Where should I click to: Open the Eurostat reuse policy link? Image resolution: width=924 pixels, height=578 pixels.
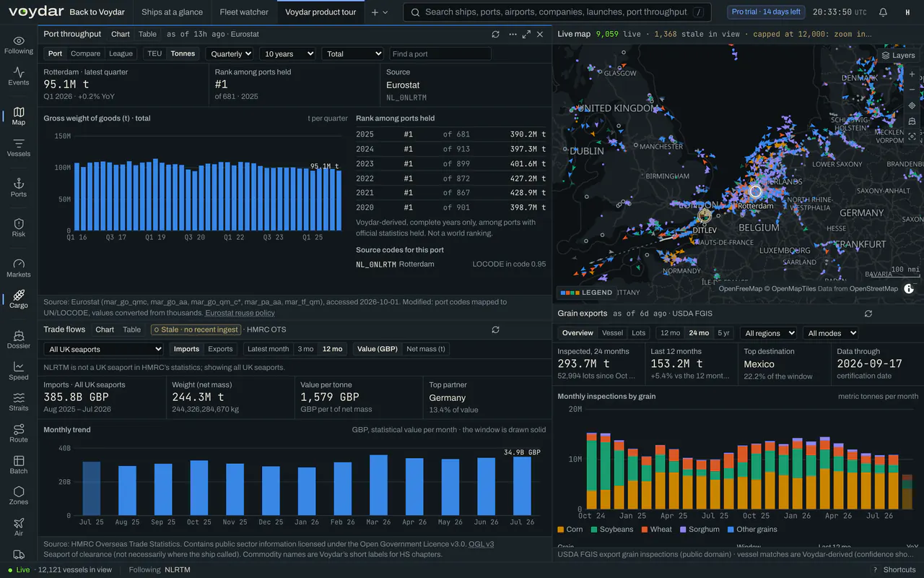[x=240, y=313]
